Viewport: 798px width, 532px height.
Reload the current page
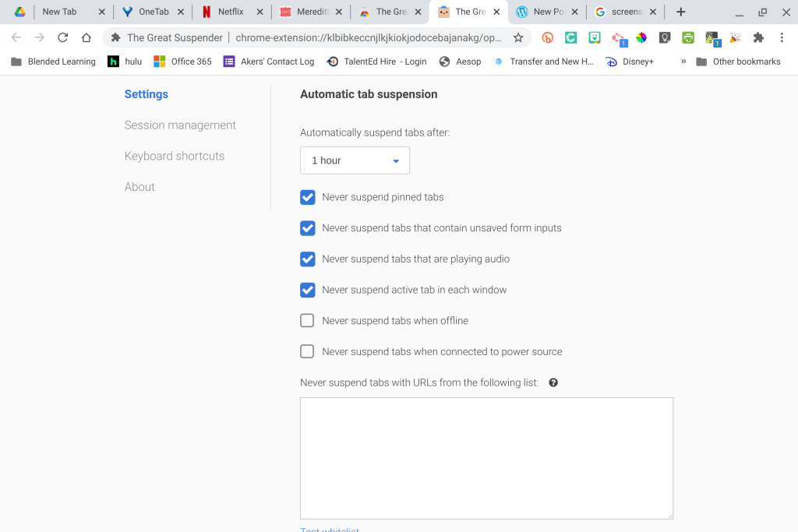(63, 37)
